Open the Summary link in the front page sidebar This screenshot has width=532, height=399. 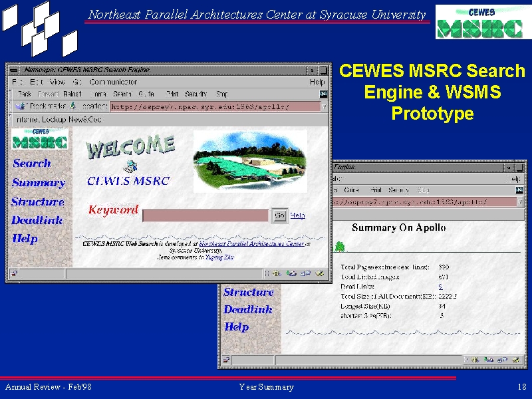(x=39, y=182)
